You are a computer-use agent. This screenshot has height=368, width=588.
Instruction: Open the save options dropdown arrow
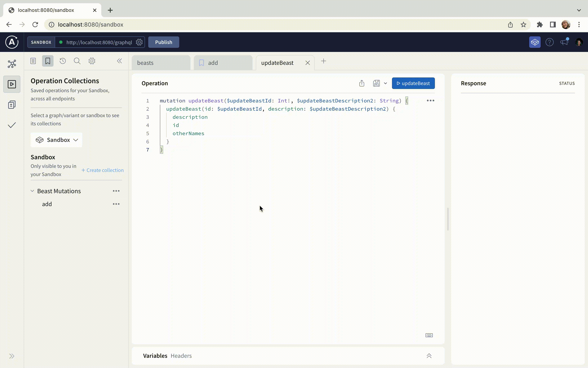385,83
